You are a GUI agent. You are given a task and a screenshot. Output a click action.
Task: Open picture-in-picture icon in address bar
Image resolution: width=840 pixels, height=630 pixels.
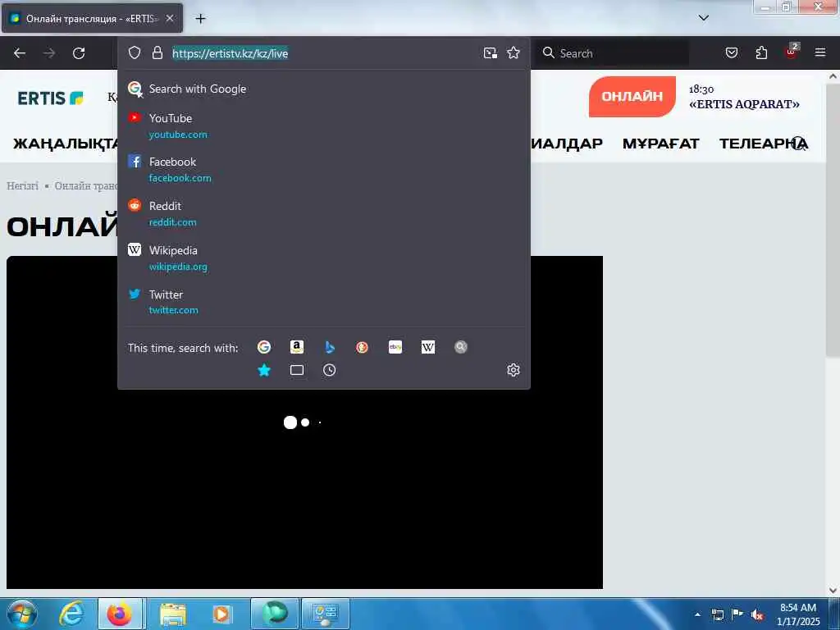pyautogui.click(x=491, y=52)
